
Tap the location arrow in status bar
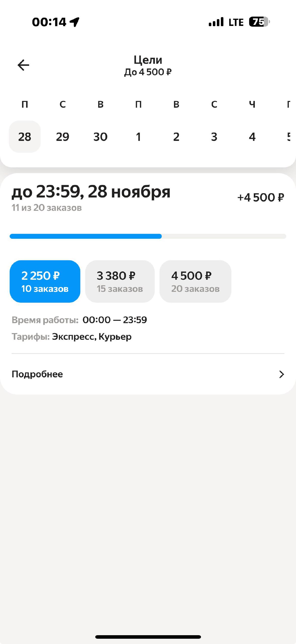tap(75, 22)
